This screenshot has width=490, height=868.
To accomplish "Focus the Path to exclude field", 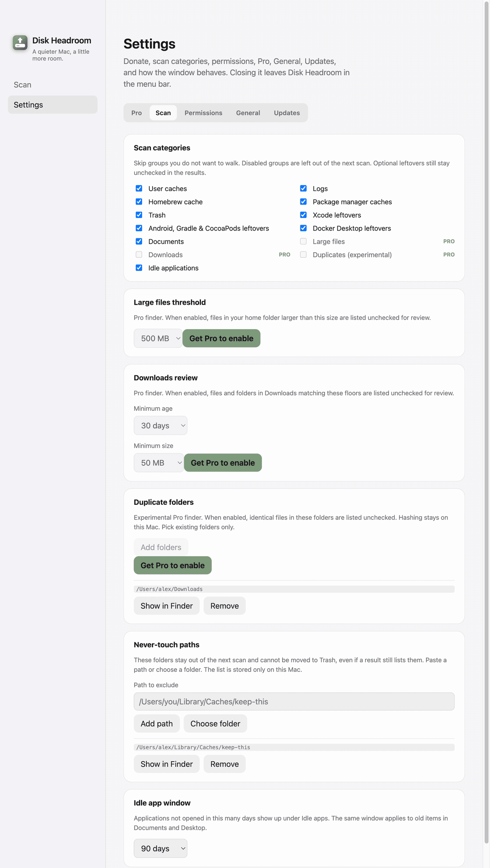I will pyautogui.click(x=294, y=701).
